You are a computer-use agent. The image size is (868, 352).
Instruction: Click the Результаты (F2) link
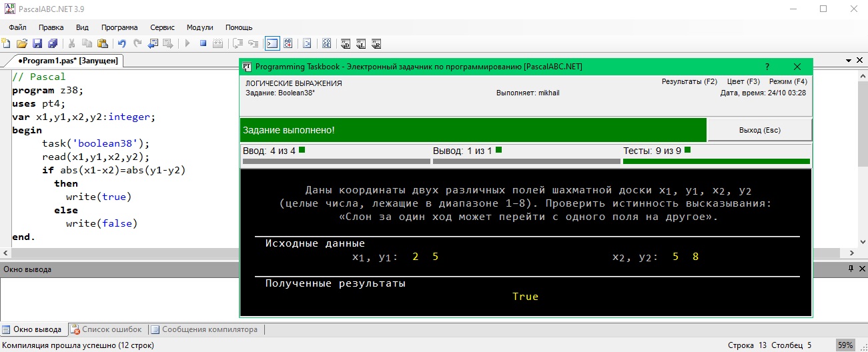click(x=689, y=81)
